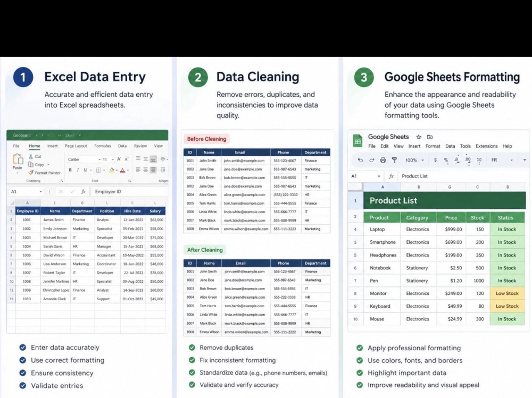This screenshot has width=532, height=398.
Task: Open the Home tab in Excel
Action: tap(34, 146)
